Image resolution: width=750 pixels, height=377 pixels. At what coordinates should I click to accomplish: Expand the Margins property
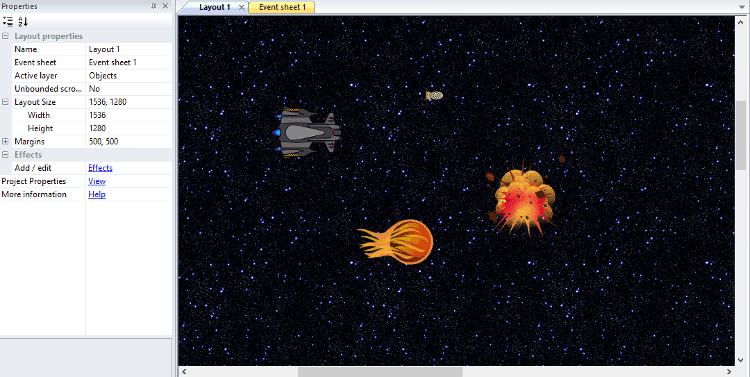(x=5, y=142)
